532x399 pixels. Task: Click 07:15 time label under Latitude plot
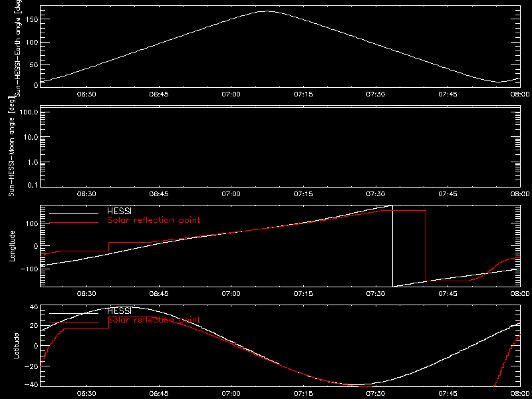click(303, 394)
